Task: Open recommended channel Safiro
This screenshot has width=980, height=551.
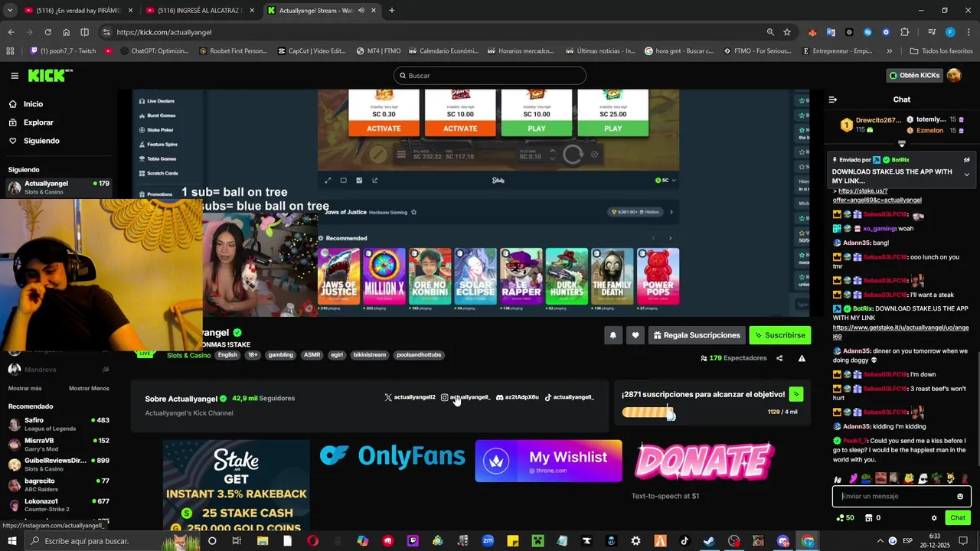Action: 58,424
